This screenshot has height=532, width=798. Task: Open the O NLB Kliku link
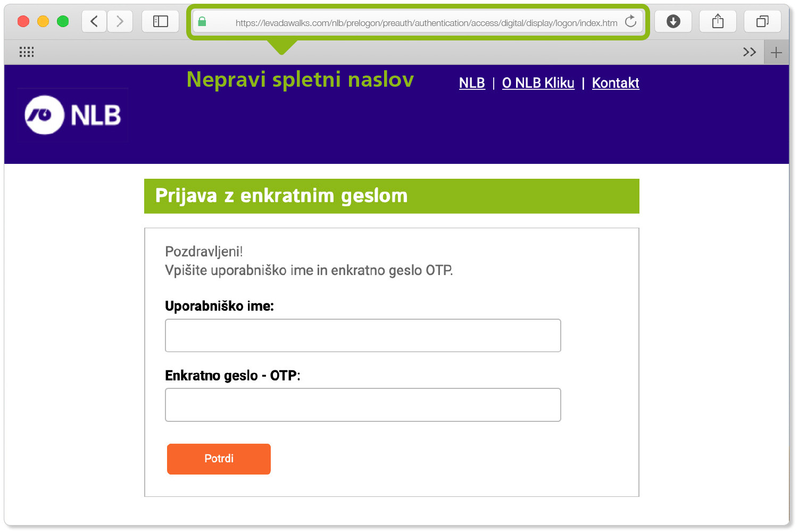(538, 83)
